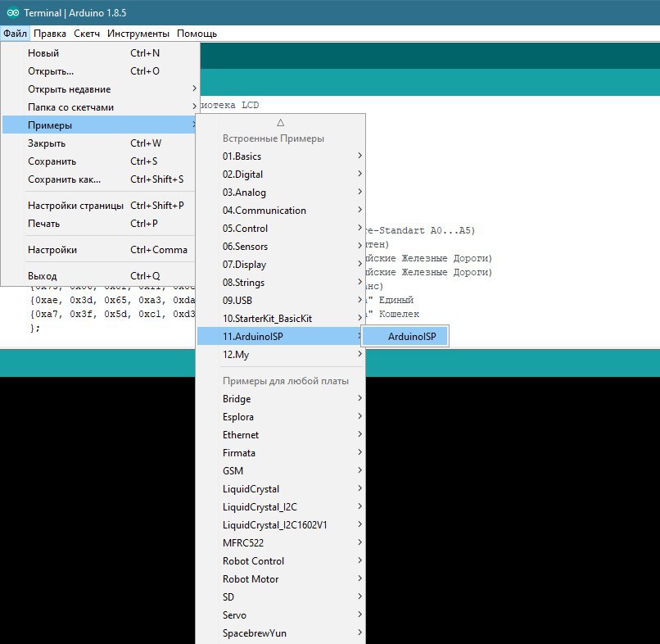
Task: Expand the Servo library examples
Action: coord(280,615)
